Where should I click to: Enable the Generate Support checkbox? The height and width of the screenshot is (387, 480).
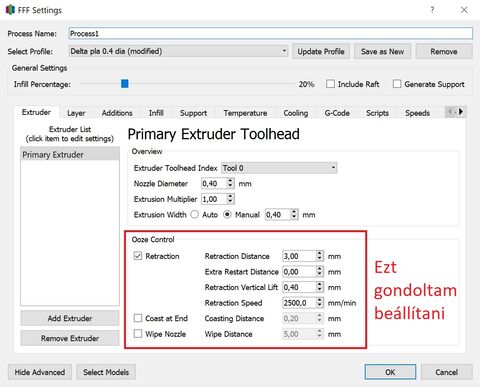point(397,84)
